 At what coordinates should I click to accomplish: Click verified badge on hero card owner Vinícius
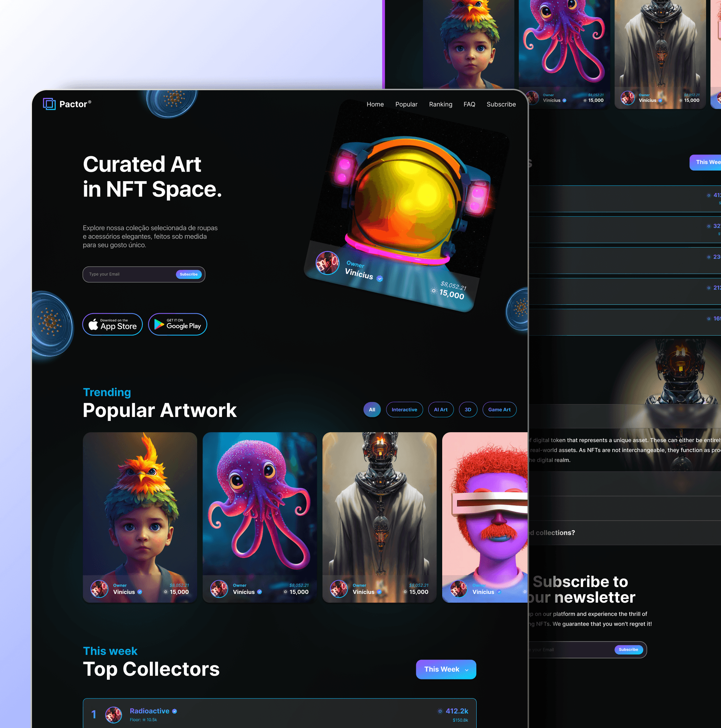tap(380, 279)
